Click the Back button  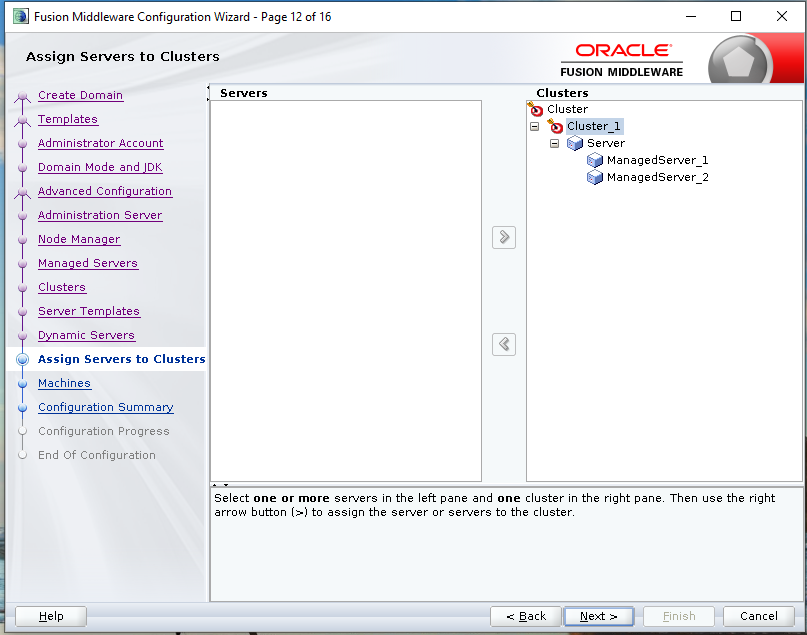[525, 616]
